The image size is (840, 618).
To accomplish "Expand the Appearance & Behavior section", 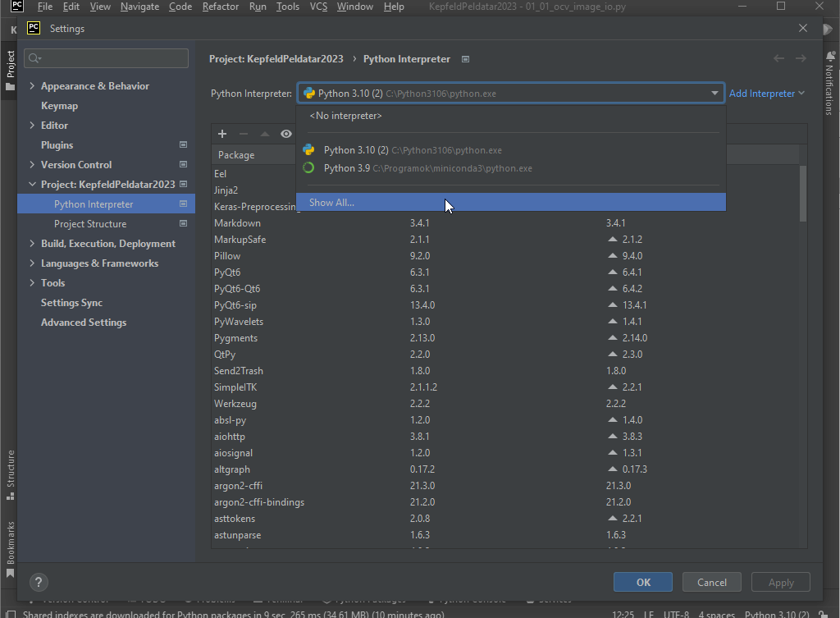I will (x=32, y=85).
